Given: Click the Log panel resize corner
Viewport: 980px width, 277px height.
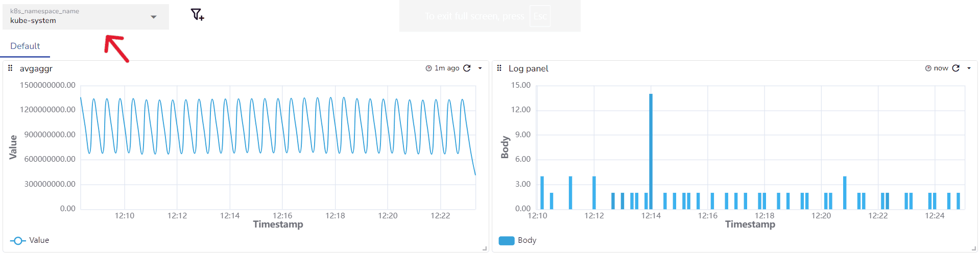Looking at the screenshot, I should (974, 248).
